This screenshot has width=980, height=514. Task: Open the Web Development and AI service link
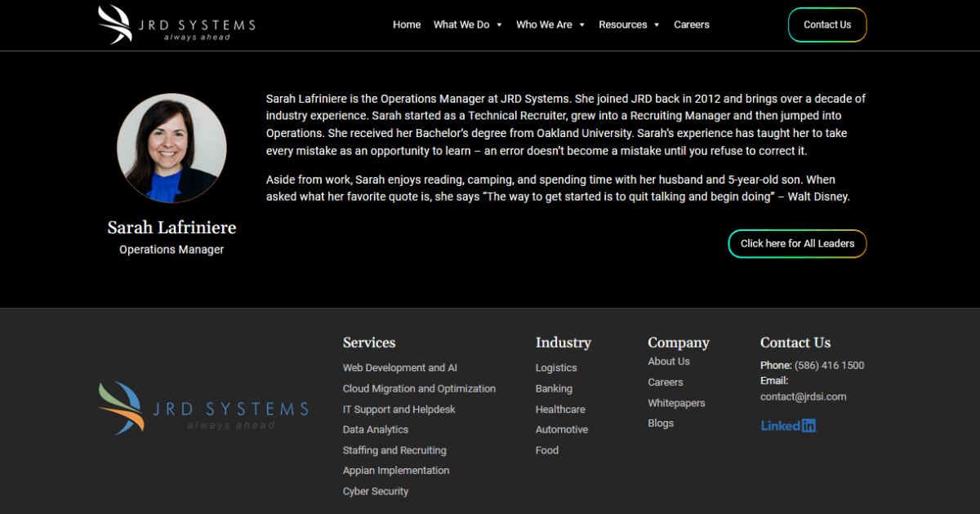399,367
